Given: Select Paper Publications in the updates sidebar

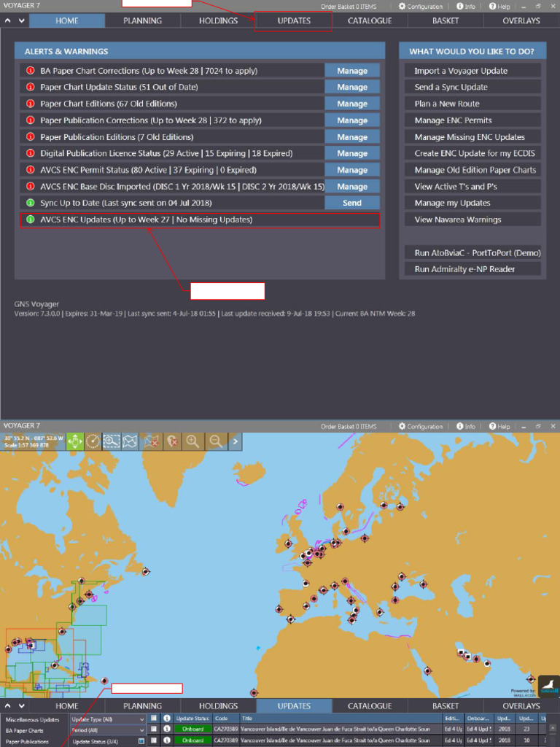Looking at the screenshot, I should (27, 741).
